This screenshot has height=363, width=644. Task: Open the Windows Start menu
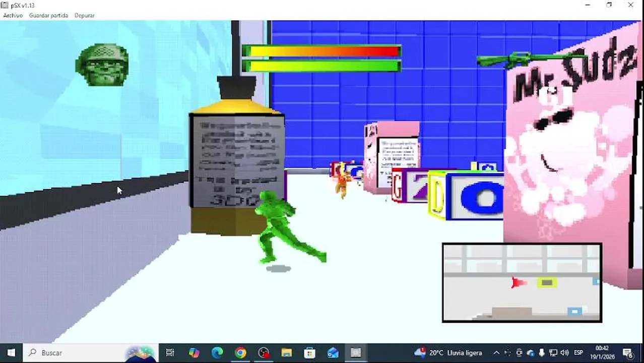point(11,353)
